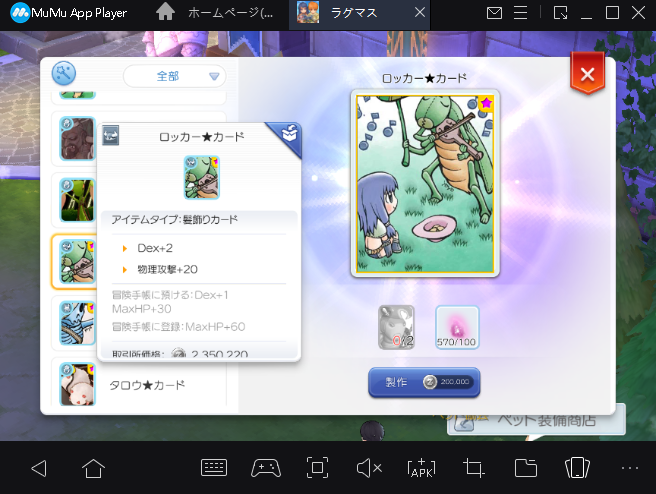Viewport: 656px width, 494px height.
Task: Select the green grass card thumbnail
Action: click(x=78, y=200)
